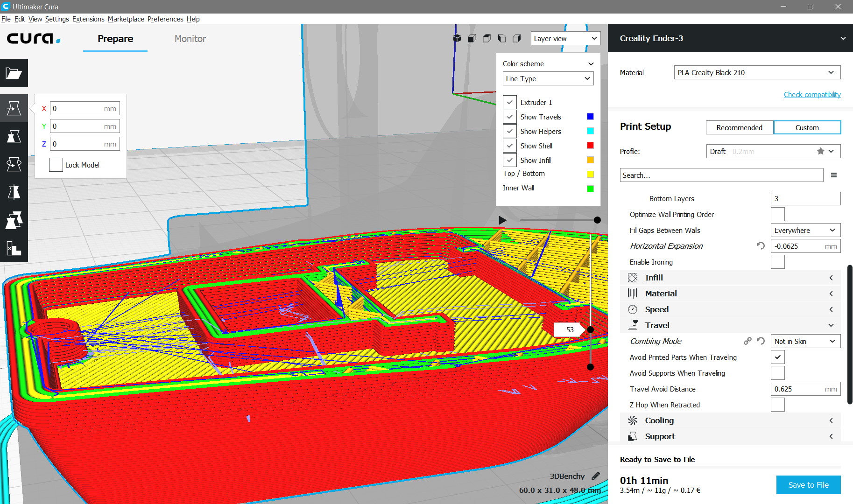Switch to the Monitor tab
853x504 pixels.
click(x=190, y=39)
